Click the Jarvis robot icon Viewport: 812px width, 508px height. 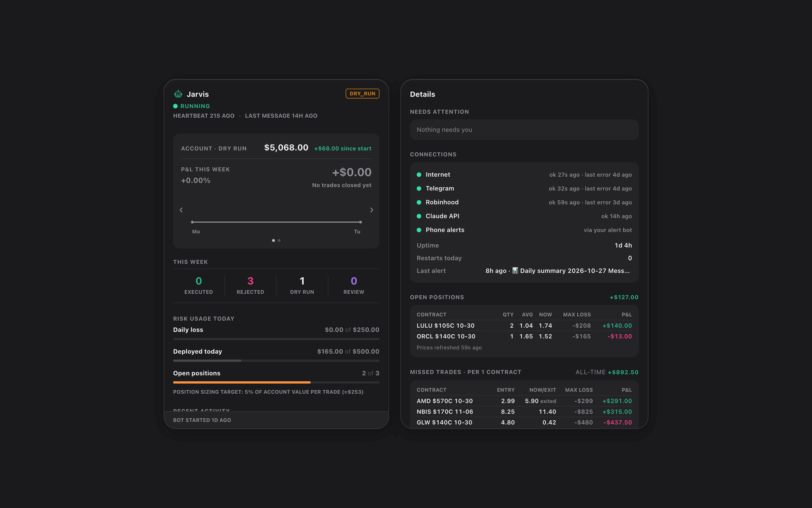(x=178, y=94)
